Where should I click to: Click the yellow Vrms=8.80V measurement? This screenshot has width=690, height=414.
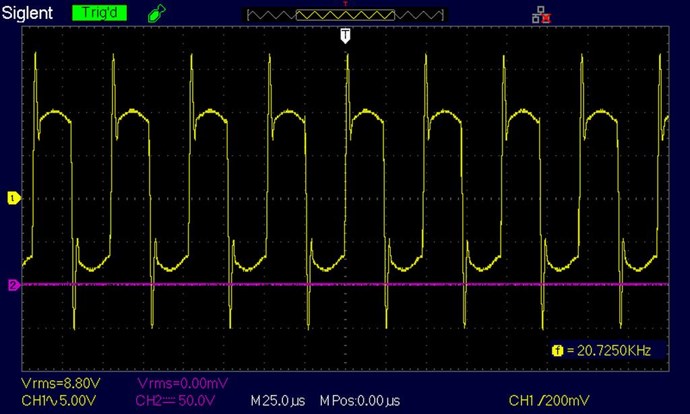click(x=61, y=383)
